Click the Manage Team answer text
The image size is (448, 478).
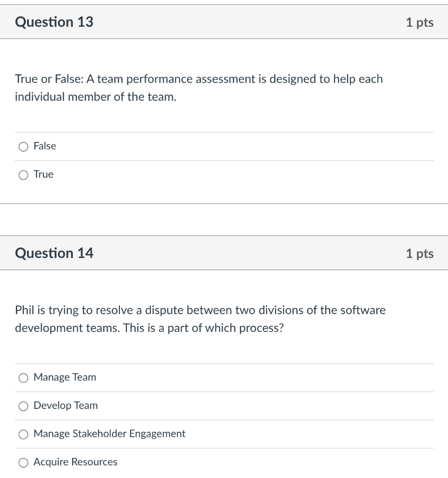[x=65, y=377]
